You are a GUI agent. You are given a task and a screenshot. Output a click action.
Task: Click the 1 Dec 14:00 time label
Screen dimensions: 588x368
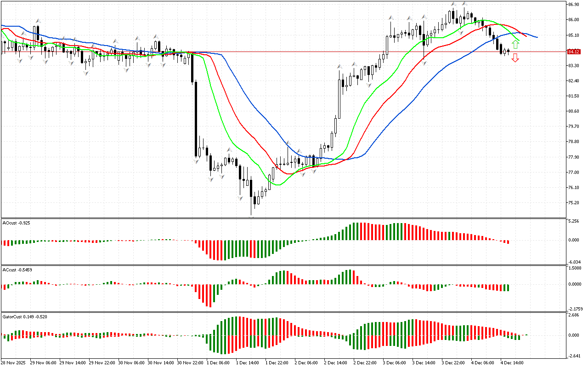[247, 362]
